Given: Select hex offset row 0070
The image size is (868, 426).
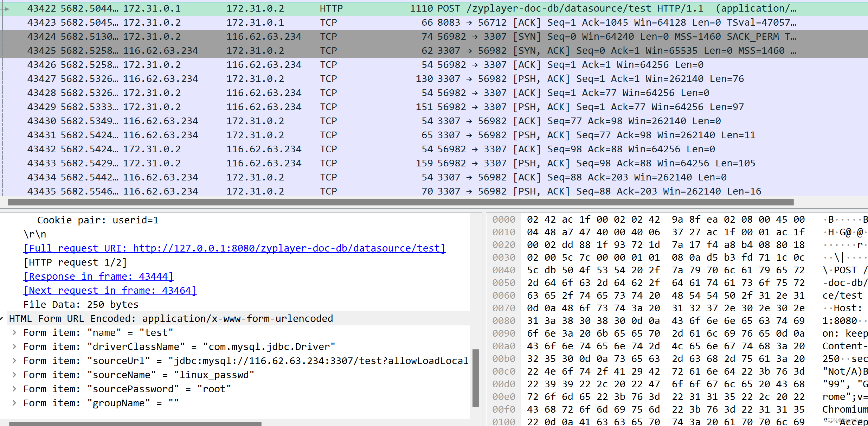Looking at the screenshot, I should 503,308.
